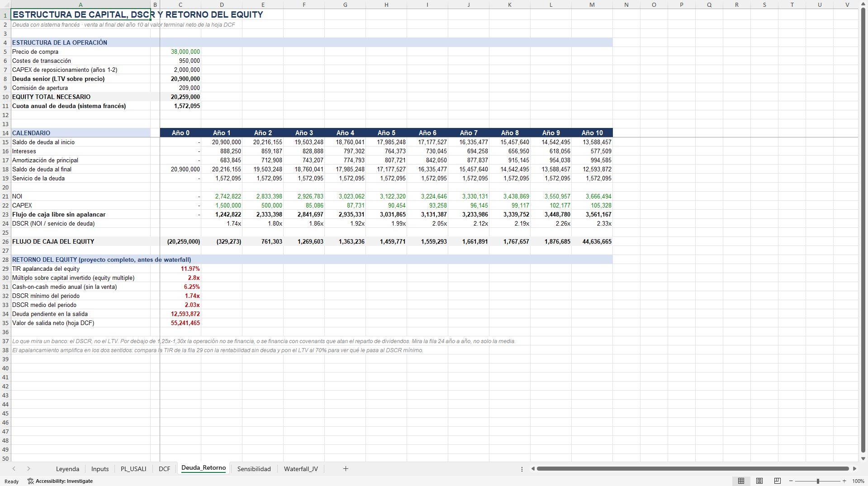Add a new sheet with plus icon
868x486 pixels.
[x=346, y=469]
